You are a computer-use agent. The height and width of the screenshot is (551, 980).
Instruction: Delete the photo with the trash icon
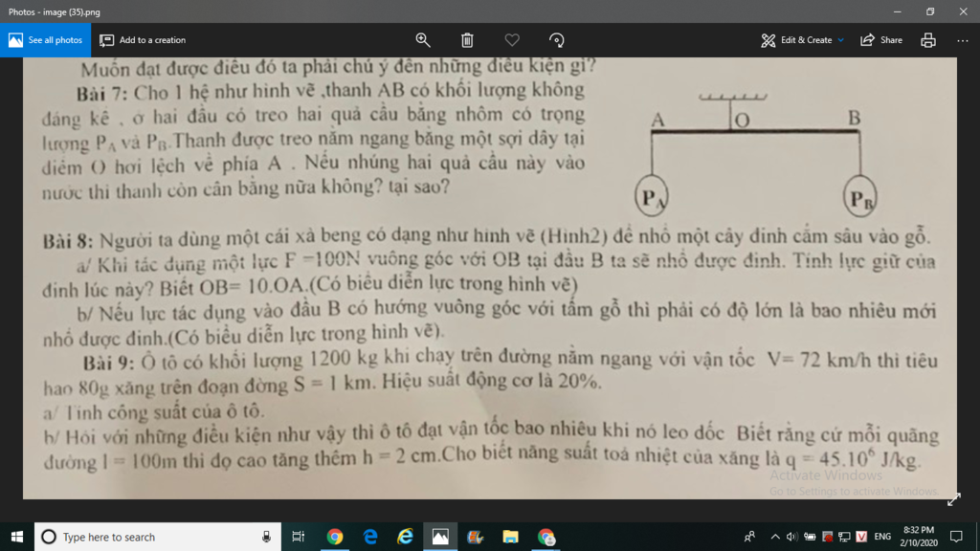[467, 40]
